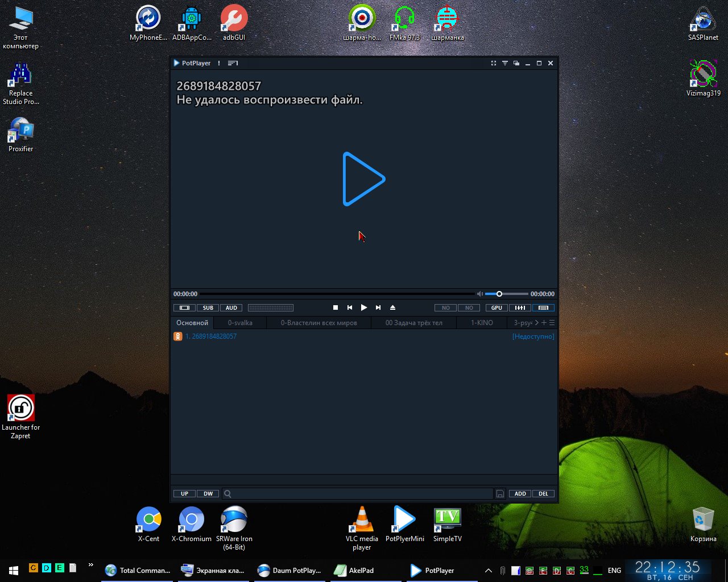The height and width of the screenshot is (582, 728).
Task: Select the 1-KINO playlist tab
Action: click(x=482, y=323)
